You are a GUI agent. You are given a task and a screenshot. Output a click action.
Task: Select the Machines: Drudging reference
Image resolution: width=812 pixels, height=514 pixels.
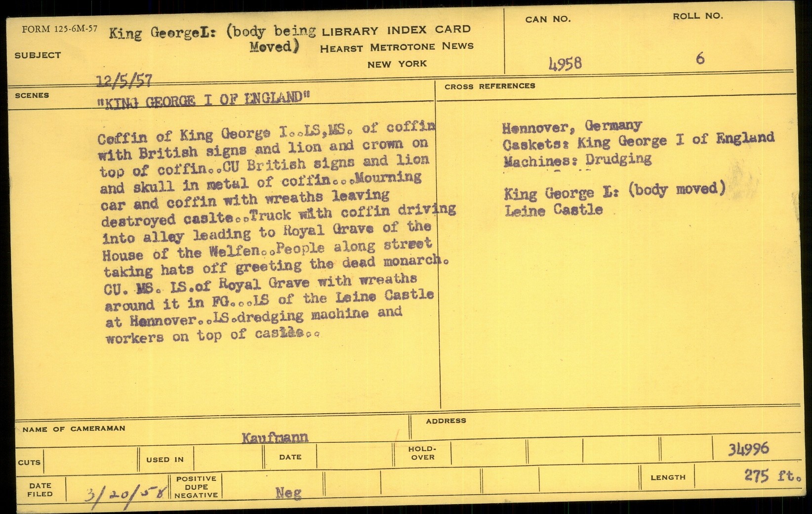pos(577,160)
